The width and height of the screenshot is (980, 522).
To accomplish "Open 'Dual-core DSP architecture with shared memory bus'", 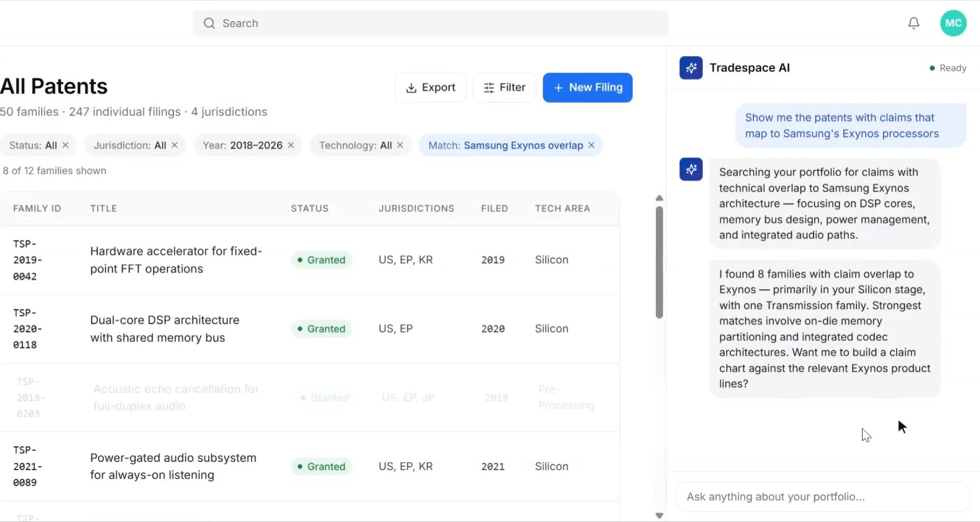I will 164,329.
